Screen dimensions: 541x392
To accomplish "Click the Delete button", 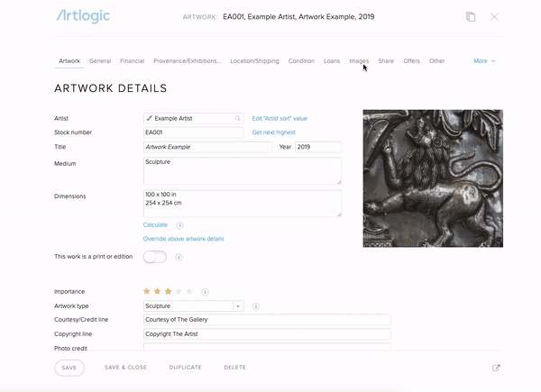I will click(x=235, y=368).
